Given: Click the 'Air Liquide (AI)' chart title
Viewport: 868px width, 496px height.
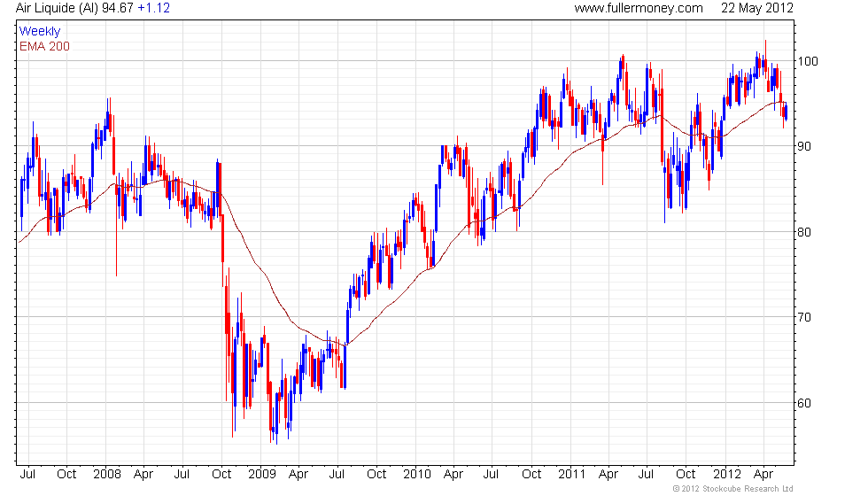Looking at the screenshot, I should tap(57, 8).
